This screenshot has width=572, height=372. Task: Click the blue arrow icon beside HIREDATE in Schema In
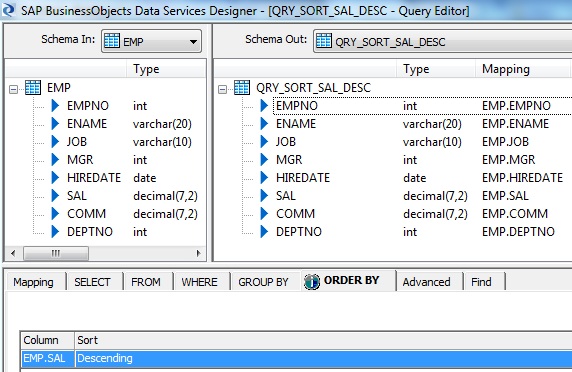tap(55, 178)
